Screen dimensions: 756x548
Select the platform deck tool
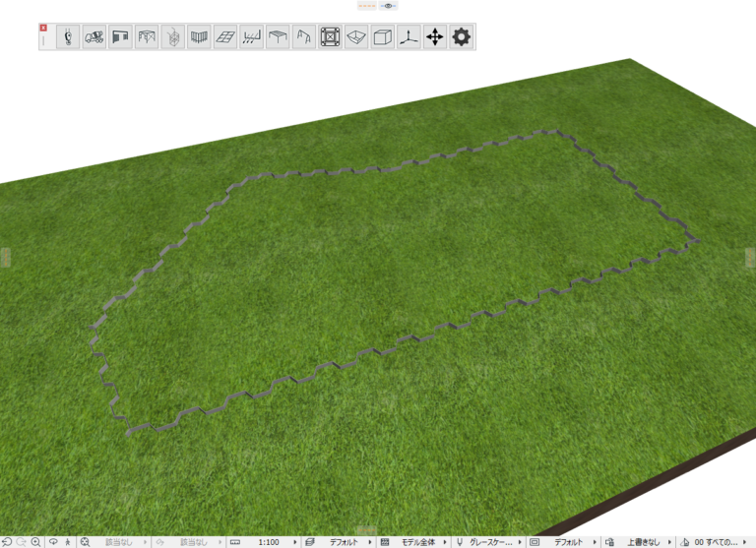click(x=278, y=36)
